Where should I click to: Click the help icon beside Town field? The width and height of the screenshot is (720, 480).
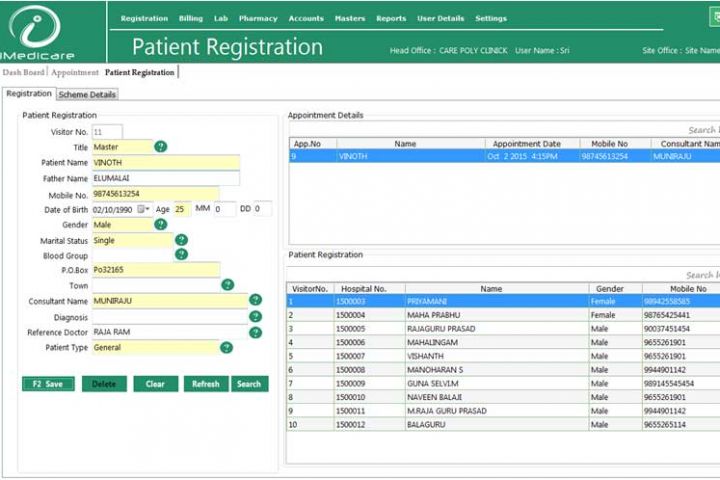[227, 285]
